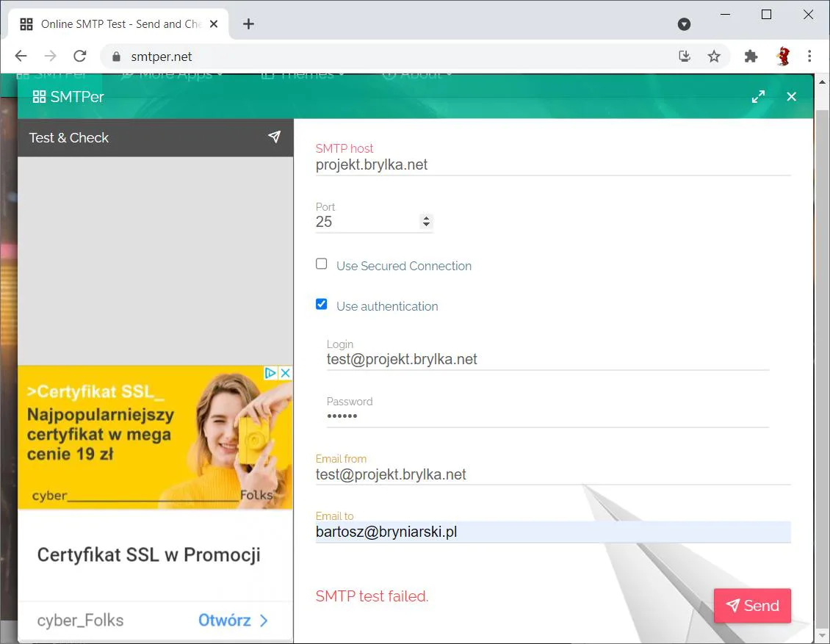Click the install app icon in address bar
830x644 pixels.
[685, 56]
